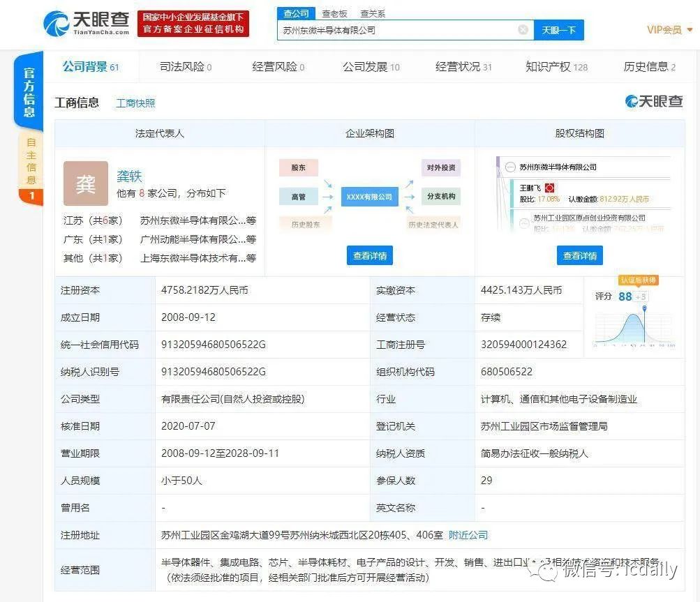Click 91320594680506522G in the 统一社会信用代码 row
The width and height of the screenshot is (700, 602).
214,345
